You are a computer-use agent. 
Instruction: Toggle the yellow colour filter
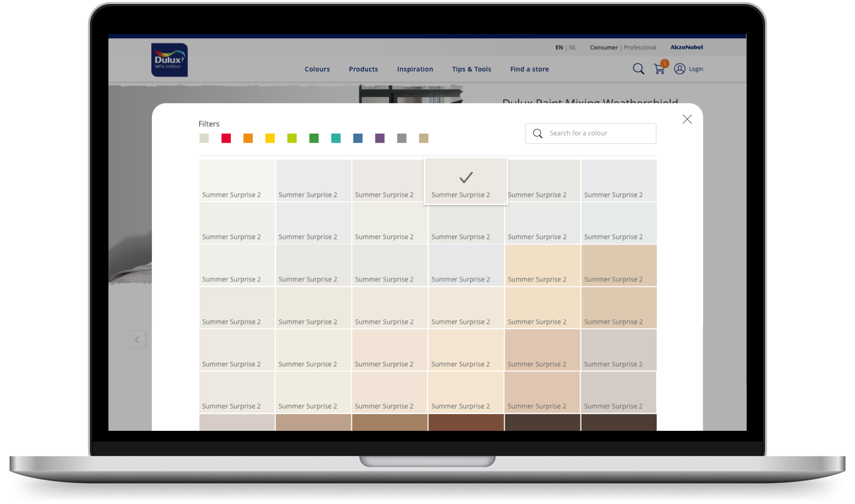point(270,138)
